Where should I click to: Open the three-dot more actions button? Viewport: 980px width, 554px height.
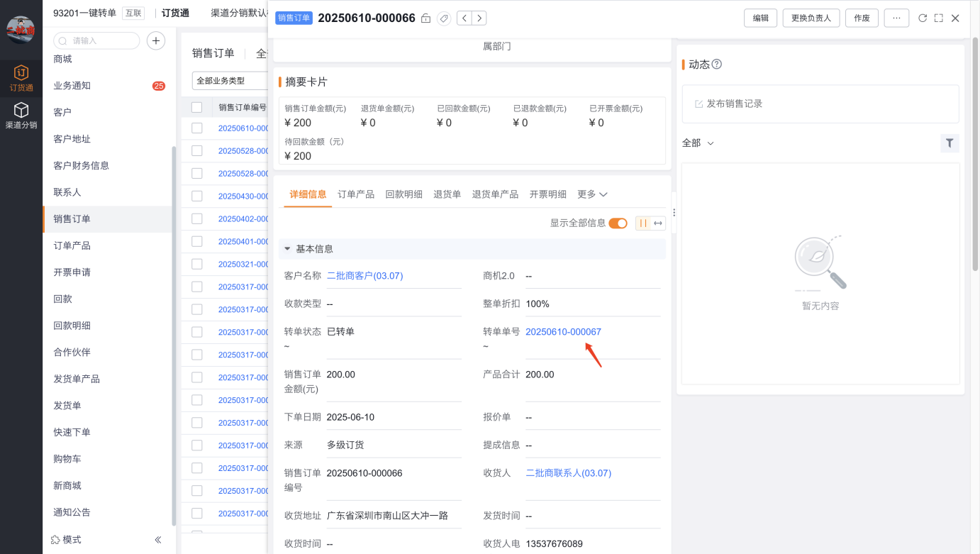896,18
